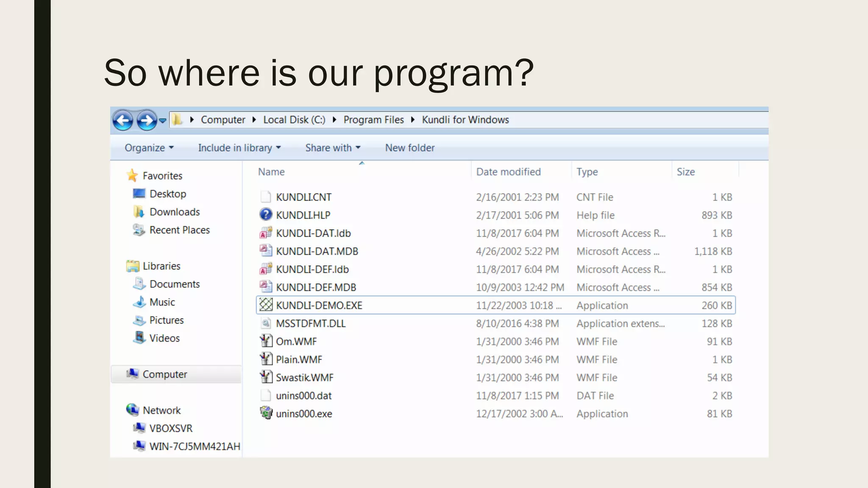The image size is (868, 488).
Task: Select the unins000.exe file name
Action: pos(304,414)
